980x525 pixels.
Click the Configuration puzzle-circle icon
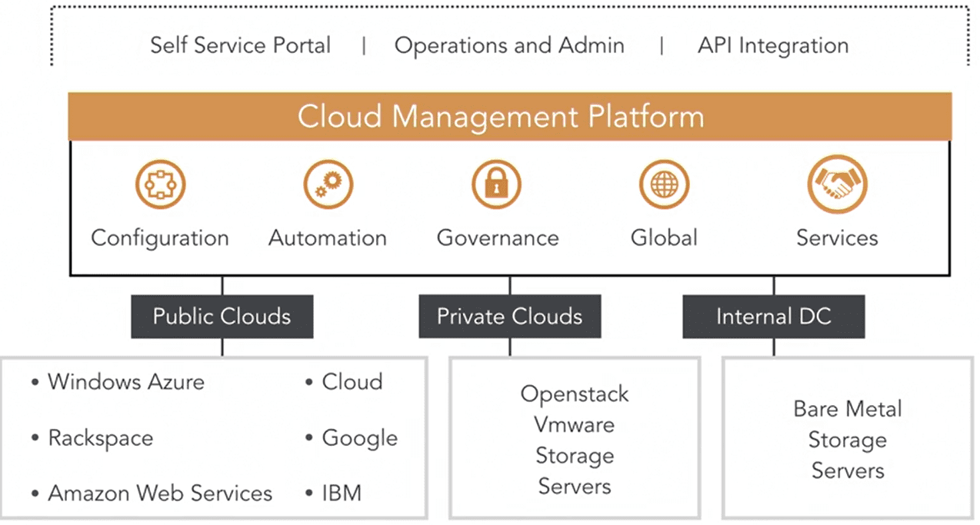point(161,184)
